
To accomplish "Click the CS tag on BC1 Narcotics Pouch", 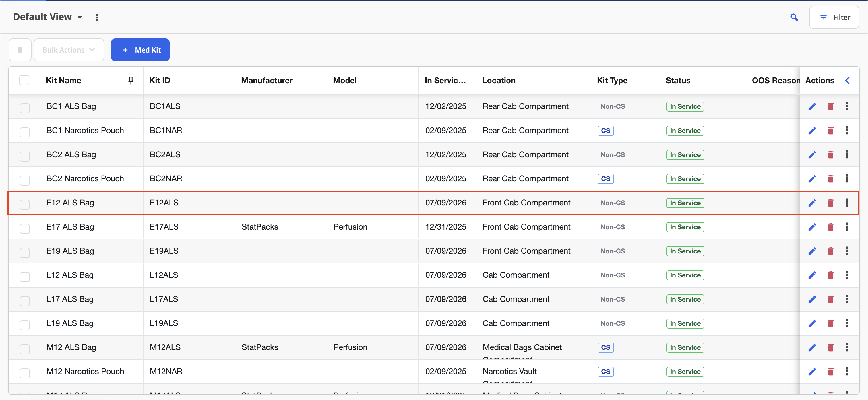I will click(606, 130).
